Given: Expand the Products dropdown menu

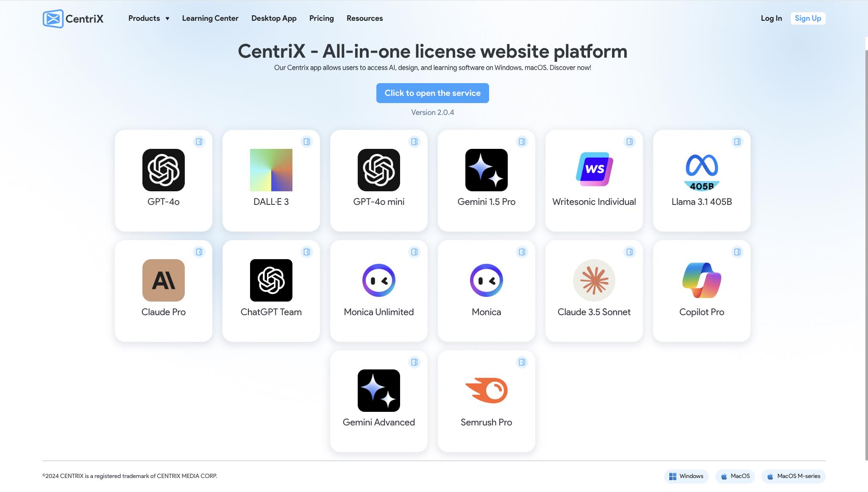Looking at the screenshot, I should pos(148,18).
